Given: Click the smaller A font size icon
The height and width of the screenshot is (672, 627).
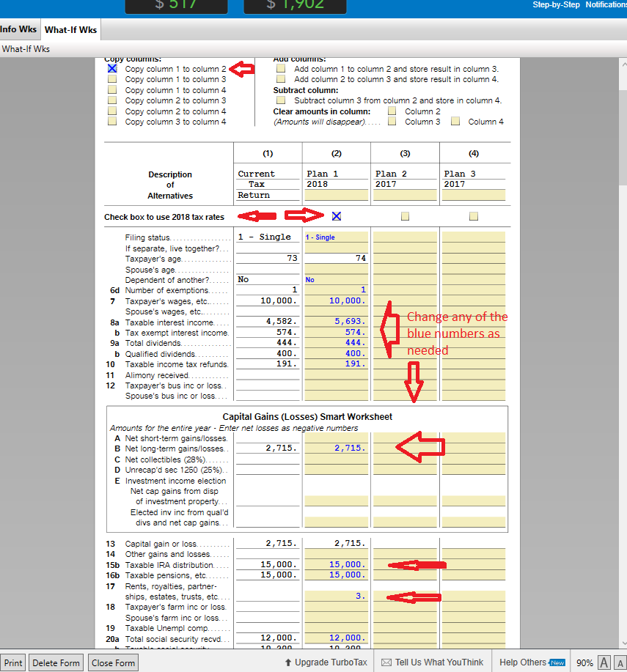Looking at the screenshot, I should pyautogui.click(x=620, y=662).
